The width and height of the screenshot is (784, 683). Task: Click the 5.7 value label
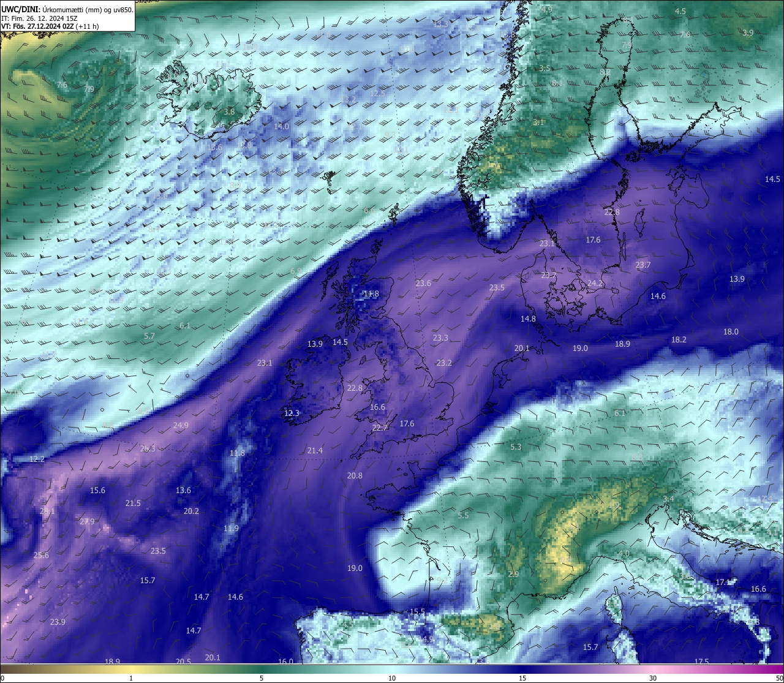149,336
